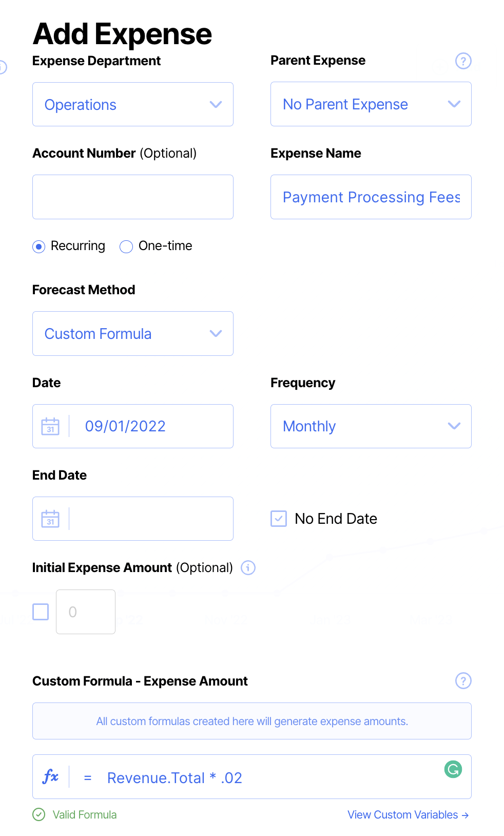Click the Parent Expense help question icon
The height and width of the screenshot is (836, 504).
[x=463, y=61]
